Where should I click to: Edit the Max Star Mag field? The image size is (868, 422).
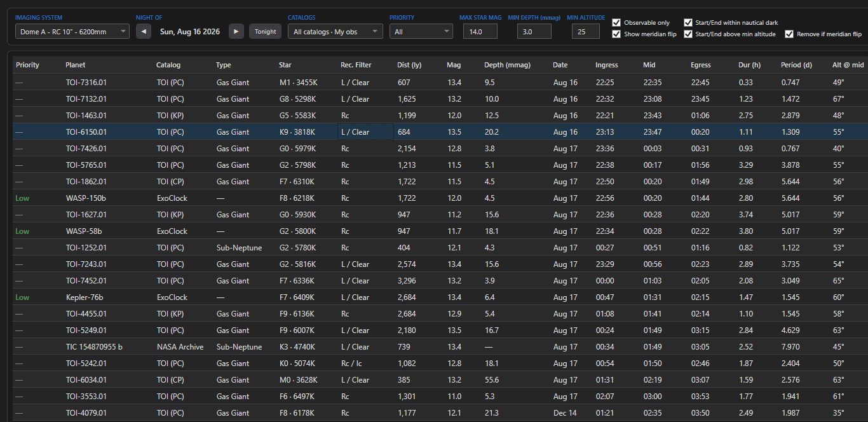click(x=480, y=31)
